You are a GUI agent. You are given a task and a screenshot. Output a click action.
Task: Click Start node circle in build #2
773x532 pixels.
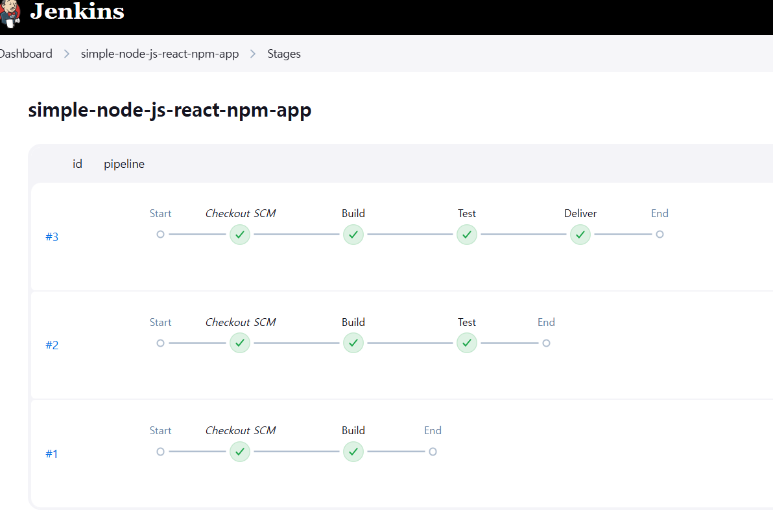[x=160, y=343]
